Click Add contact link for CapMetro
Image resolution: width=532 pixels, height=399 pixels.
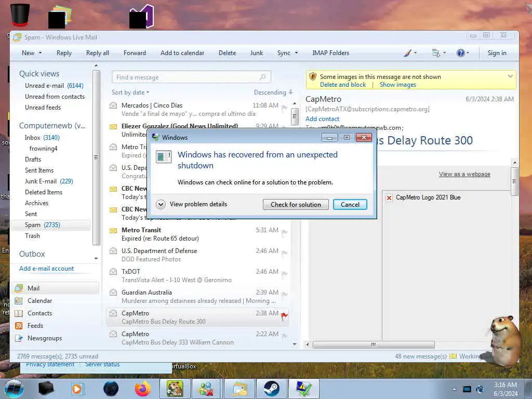click(322, 119)
